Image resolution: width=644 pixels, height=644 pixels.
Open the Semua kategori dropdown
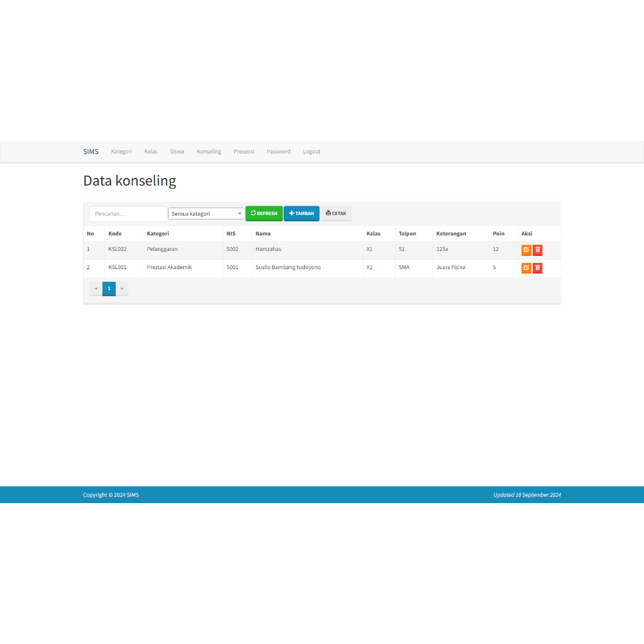pyautogui.click(x=206, y=214)
